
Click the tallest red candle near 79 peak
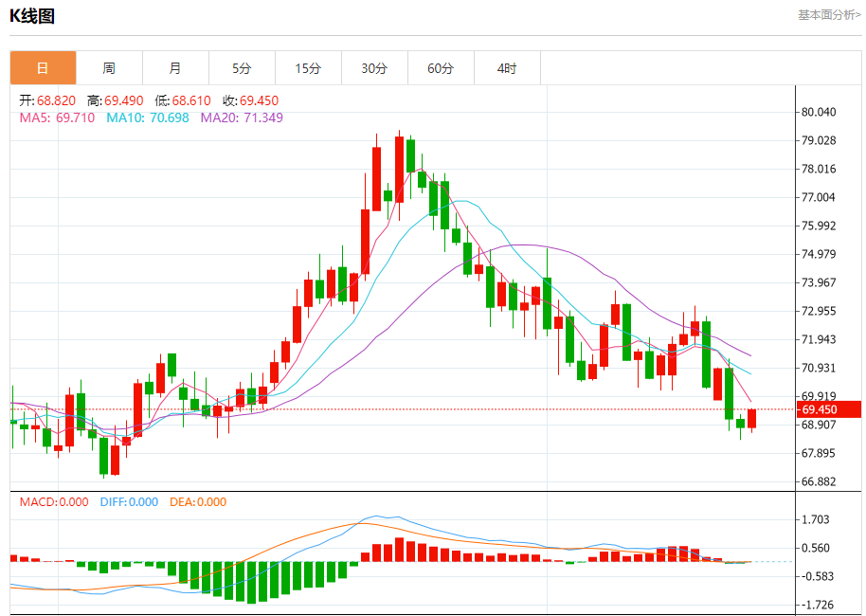(399, 170)
